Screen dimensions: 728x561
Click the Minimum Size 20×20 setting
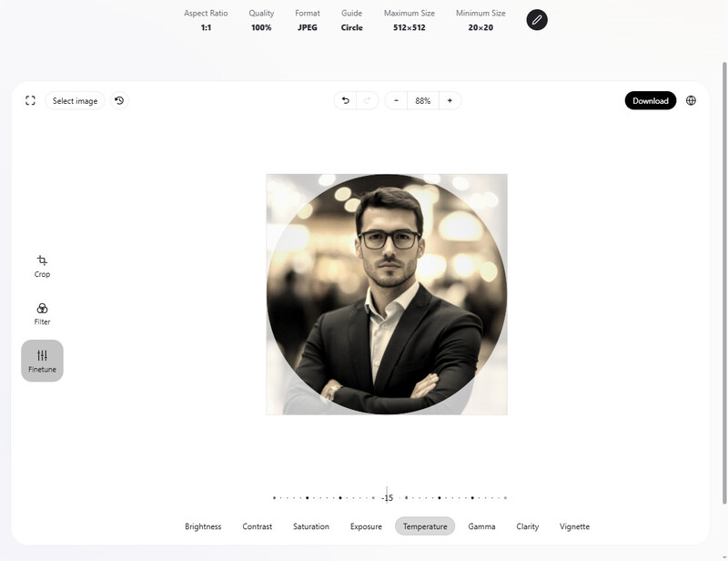click(480, 20)
